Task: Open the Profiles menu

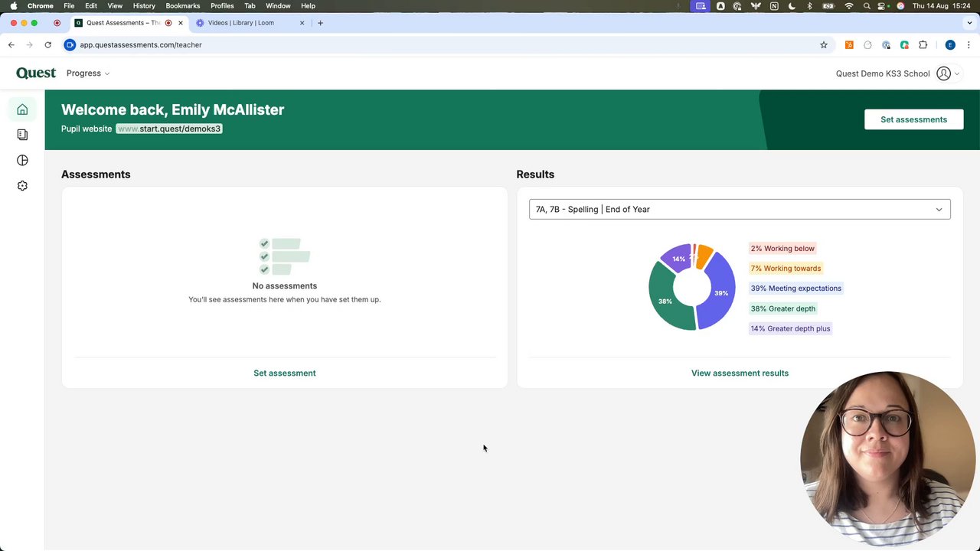Action: [x=222, y=6]
